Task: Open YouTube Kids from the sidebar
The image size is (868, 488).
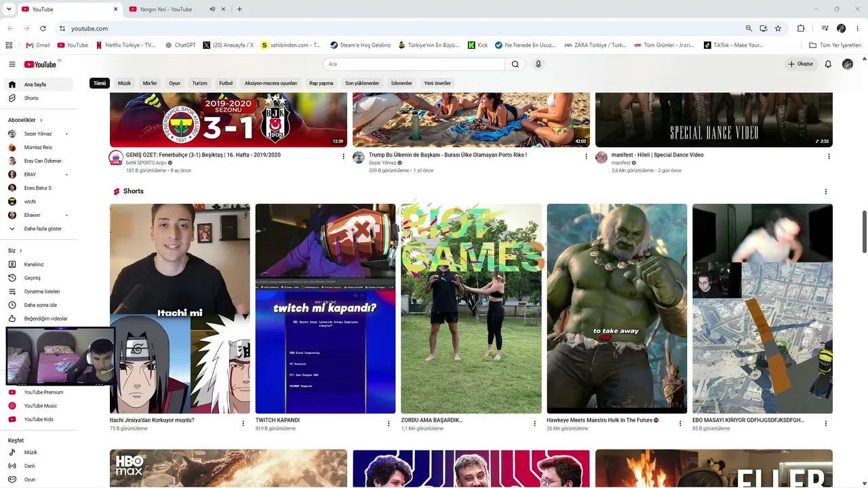Action: point(38,420)
